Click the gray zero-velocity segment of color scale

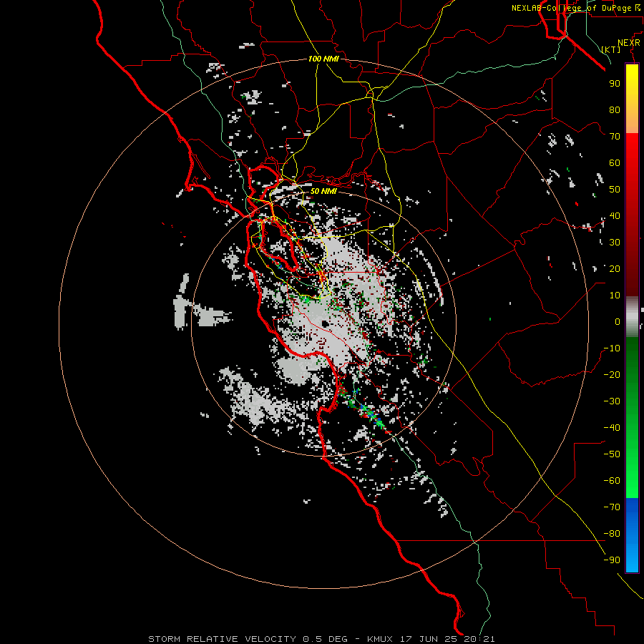coord(632,317)
